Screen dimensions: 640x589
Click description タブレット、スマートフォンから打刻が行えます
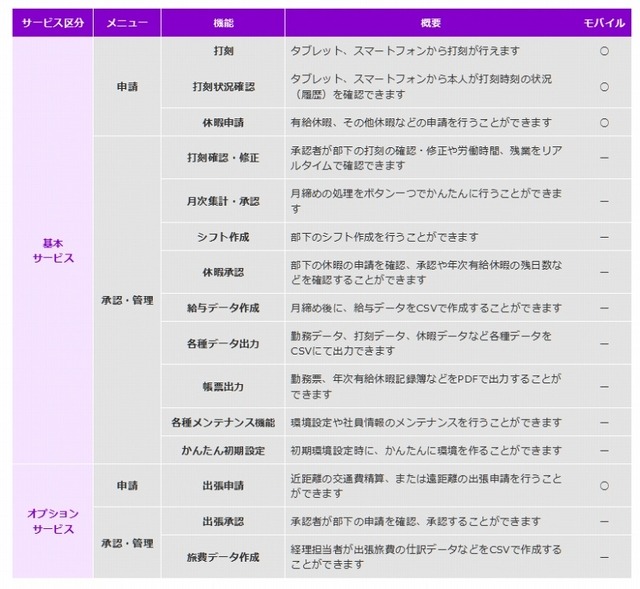pyautogui.click(x=405, y=51)
